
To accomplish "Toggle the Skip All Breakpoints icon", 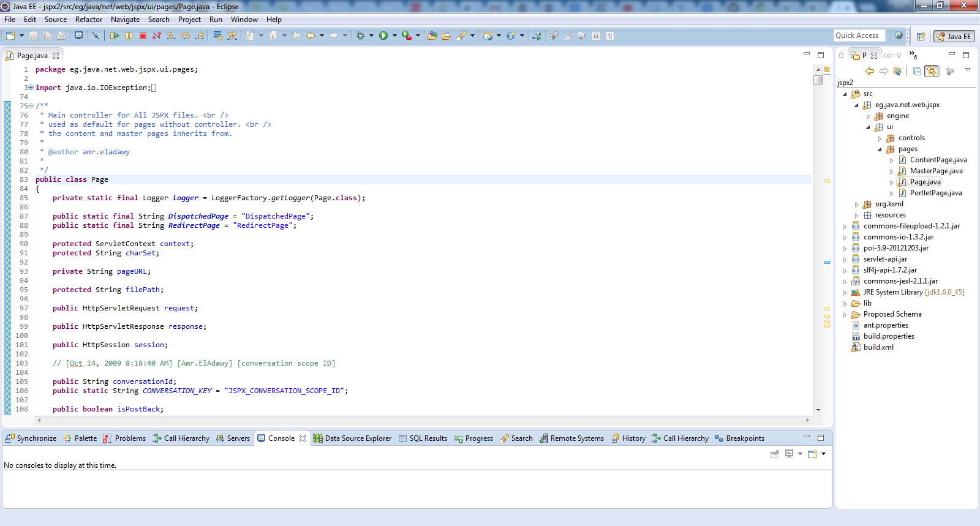I will point(96,36).
